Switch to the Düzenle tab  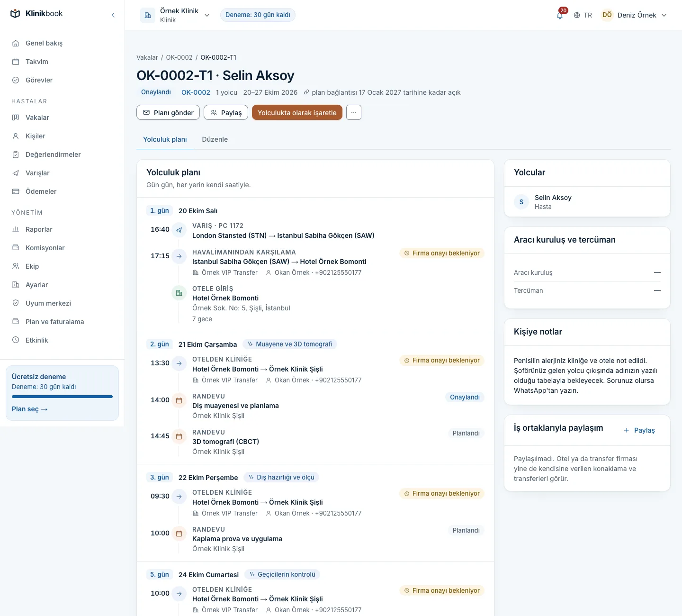coord(215,139)
